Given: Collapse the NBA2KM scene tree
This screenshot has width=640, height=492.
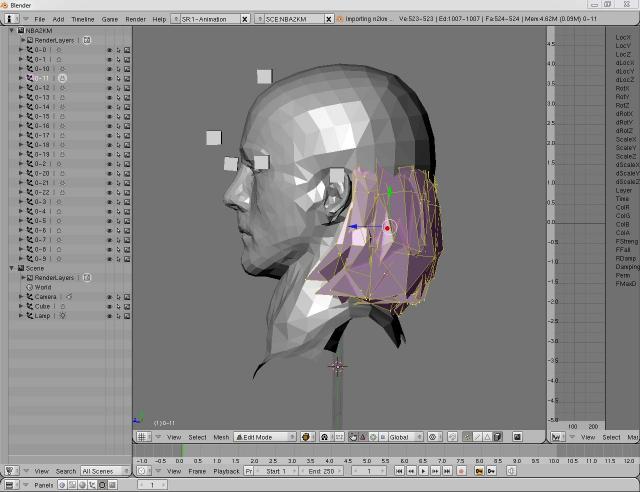Looking at the screenshot, I should pos(12,30).
